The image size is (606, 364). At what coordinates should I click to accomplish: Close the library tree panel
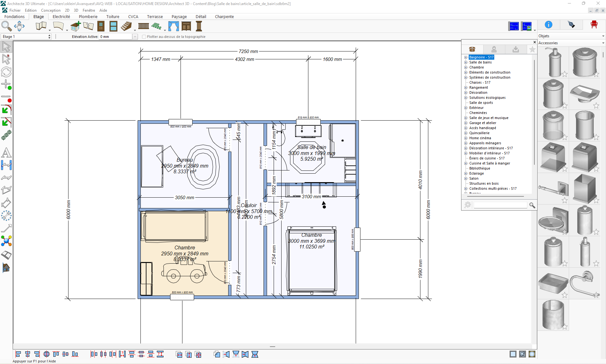point(534,42)
